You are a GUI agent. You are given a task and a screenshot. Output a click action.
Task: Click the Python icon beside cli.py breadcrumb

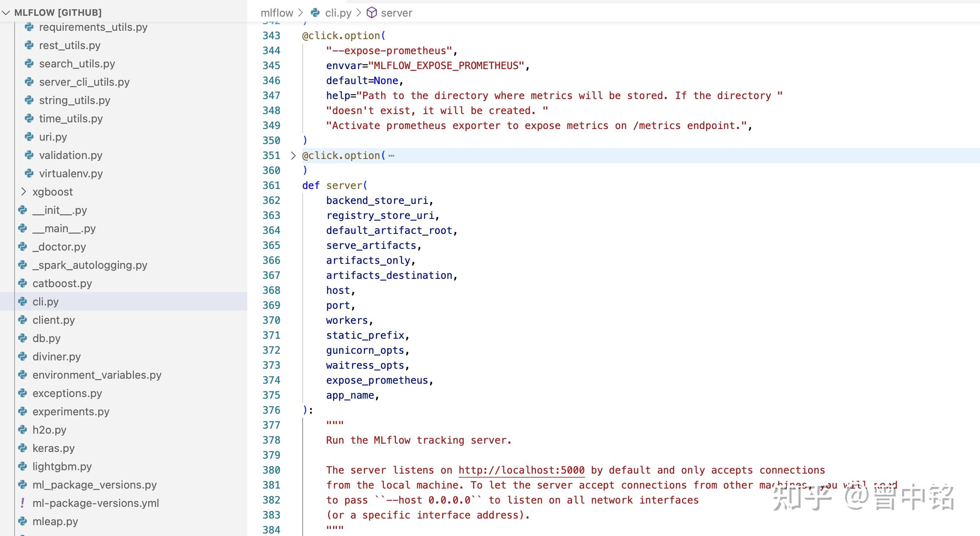click(x=316, y=13)
